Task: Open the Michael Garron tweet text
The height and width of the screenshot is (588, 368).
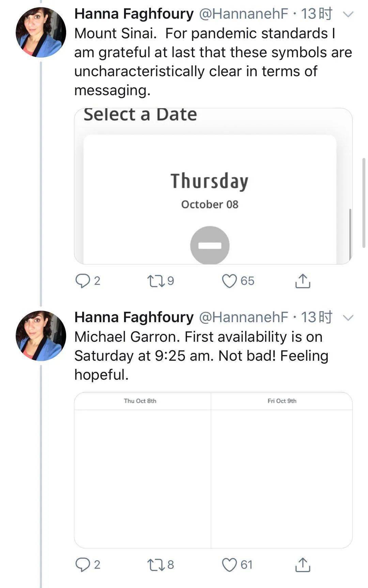Action: [x=201, y=356]
